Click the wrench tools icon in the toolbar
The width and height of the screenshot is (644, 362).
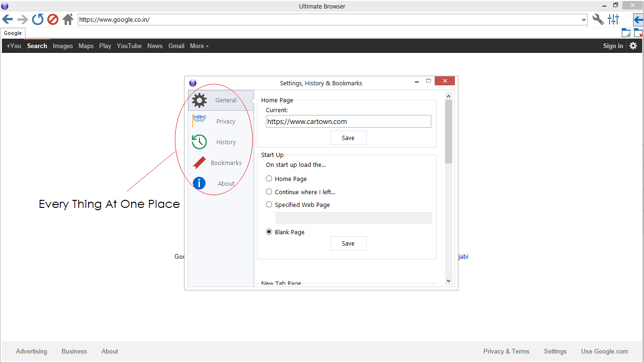598,19
